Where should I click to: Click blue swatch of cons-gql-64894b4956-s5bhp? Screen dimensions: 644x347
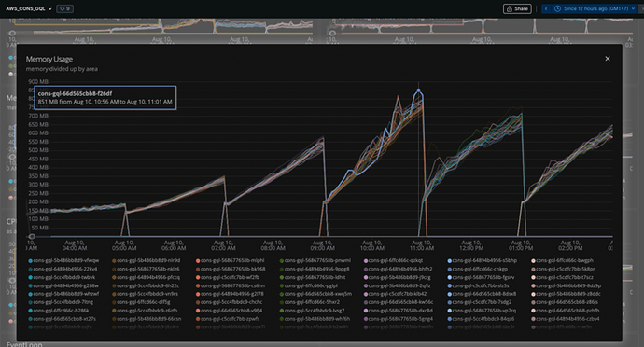(x=450, y=261)
